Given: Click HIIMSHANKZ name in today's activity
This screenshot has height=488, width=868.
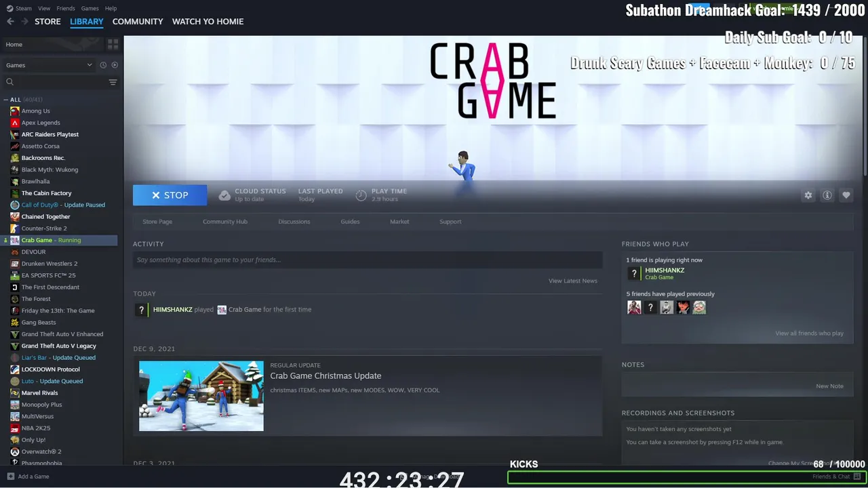Looking at the screenshot, I should (172, 310).
